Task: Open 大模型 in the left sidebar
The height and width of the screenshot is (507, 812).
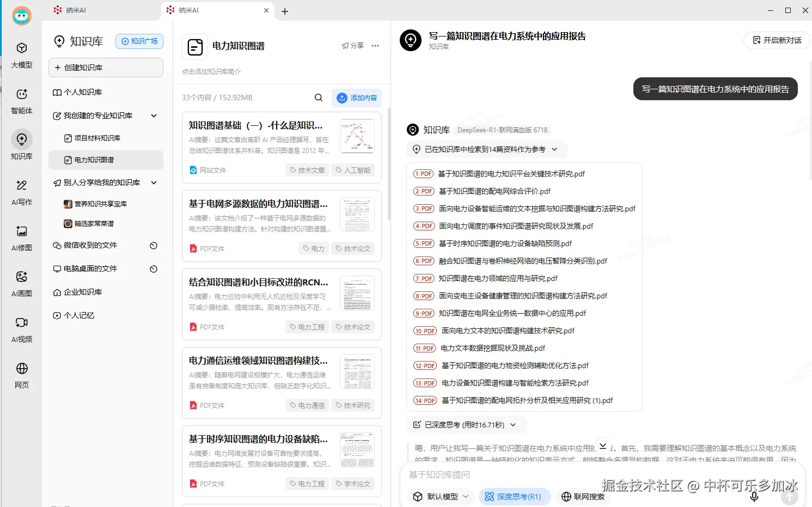Action: pos(22,55)
